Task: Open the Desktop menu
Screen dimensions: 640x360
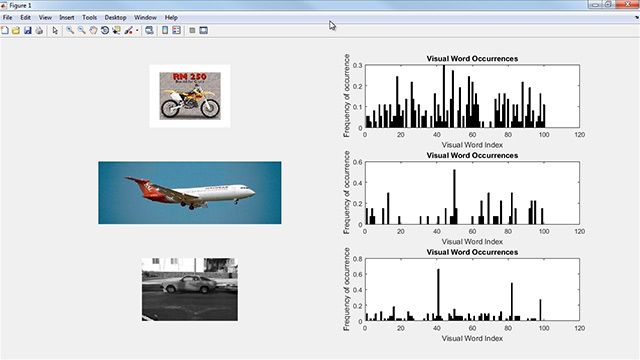Action: (x=115, y=18)
